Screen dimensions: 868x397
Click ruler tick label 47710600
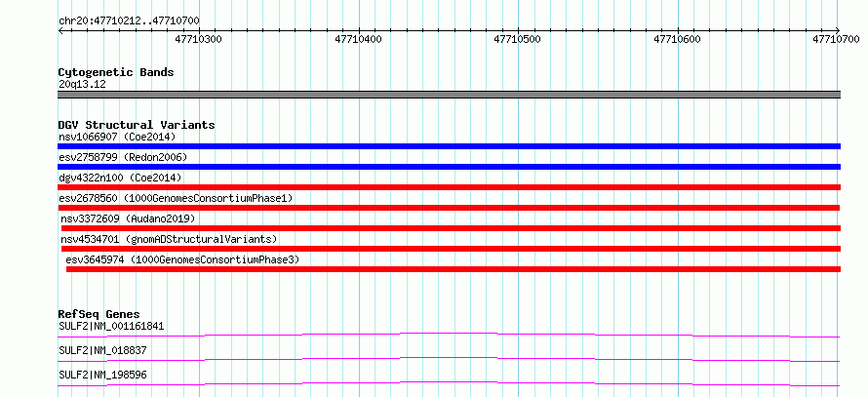[678, 39]
